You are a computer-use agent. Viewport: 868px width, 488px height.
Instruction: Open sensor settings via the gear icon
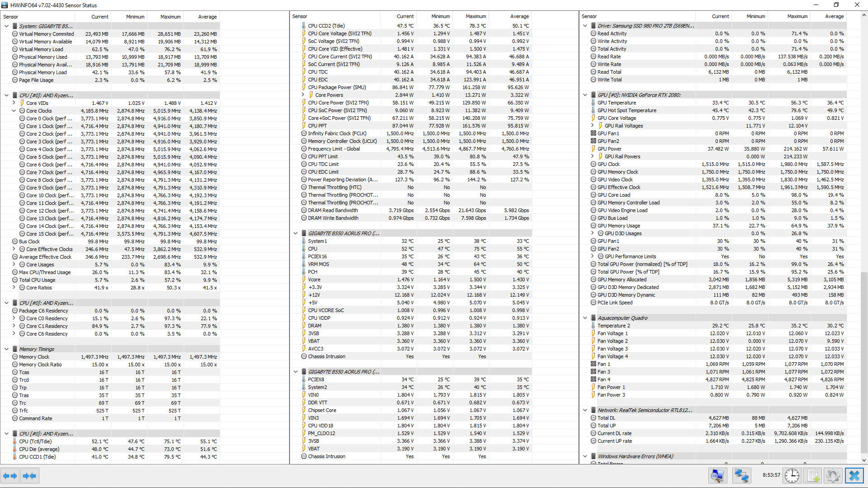(x=833, y=476)
